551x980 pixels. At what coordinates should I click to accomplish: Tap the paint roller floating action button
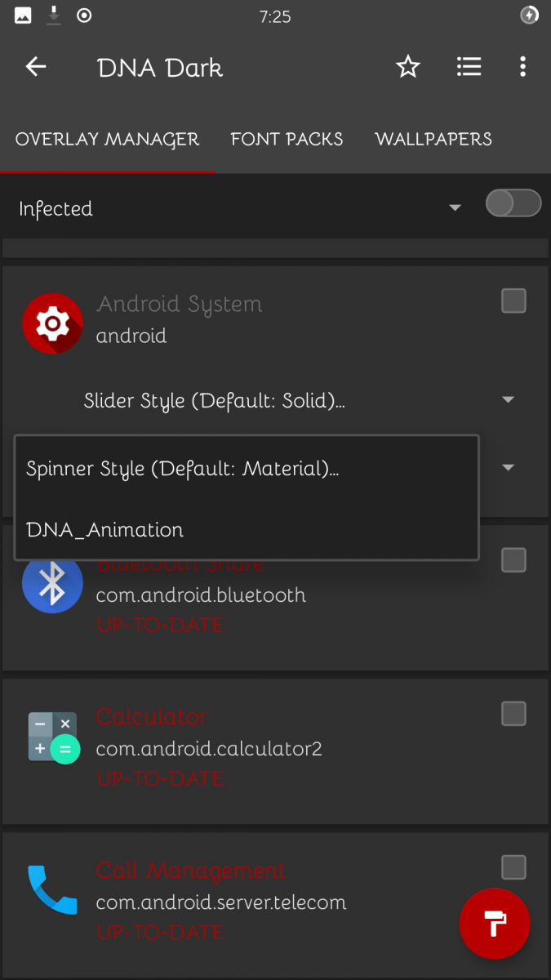click(x=495, y=924)
